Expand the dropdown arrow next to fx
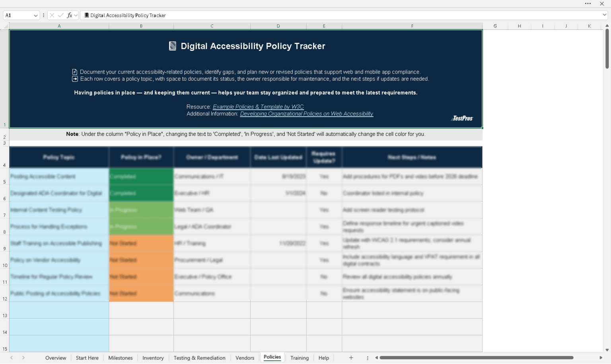 (76, 15)
